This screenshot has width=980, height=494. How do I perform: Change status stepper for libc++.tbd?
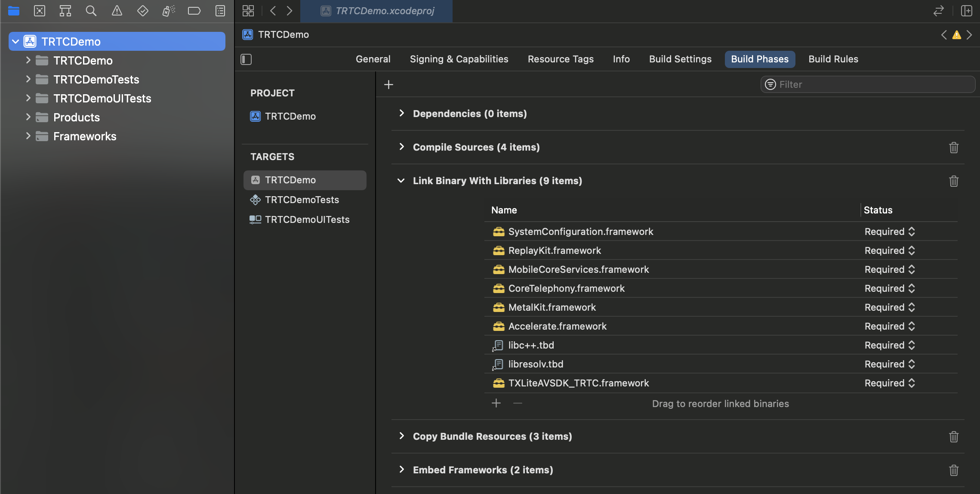tap(912, 345)
